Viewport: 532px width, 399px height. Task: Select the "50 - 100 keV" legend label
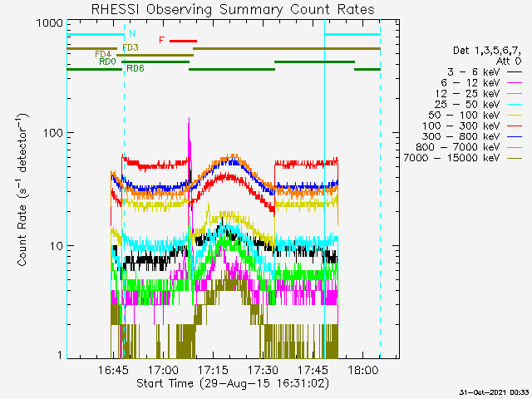pyautogui.click(x=464, y=115)
